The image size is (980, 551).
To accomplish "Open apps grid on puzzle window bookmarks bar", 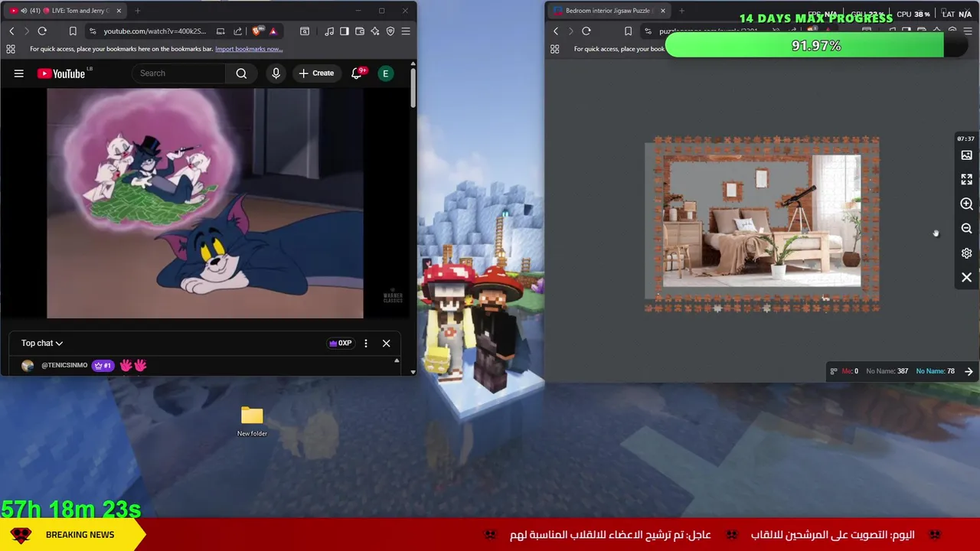I will pos(555,49).
